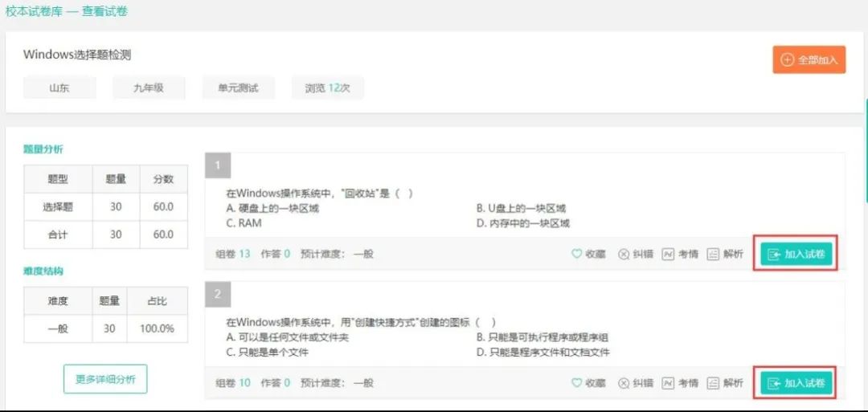The height and width of the screenshot is (412, 868).
Task: Select the 九年级 tag
Action: coord(149,88)
